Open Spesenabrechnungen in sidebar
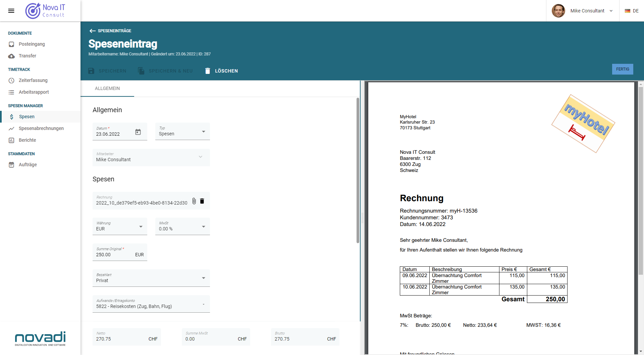The width and height of the screenshot is (644, 355). [x=40, y=129]
